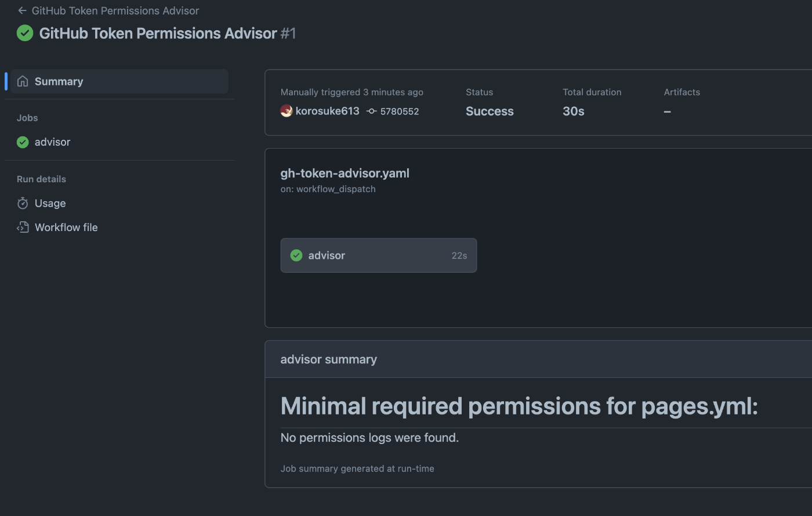Click the korosuke613 avatar image
Screen dimensions: 812x516
(x=287, y=111)
